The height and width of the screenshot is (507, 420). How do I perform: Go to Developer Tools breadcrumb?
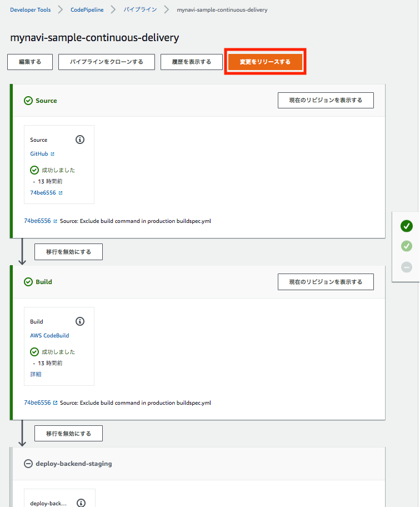click(31, 9)
